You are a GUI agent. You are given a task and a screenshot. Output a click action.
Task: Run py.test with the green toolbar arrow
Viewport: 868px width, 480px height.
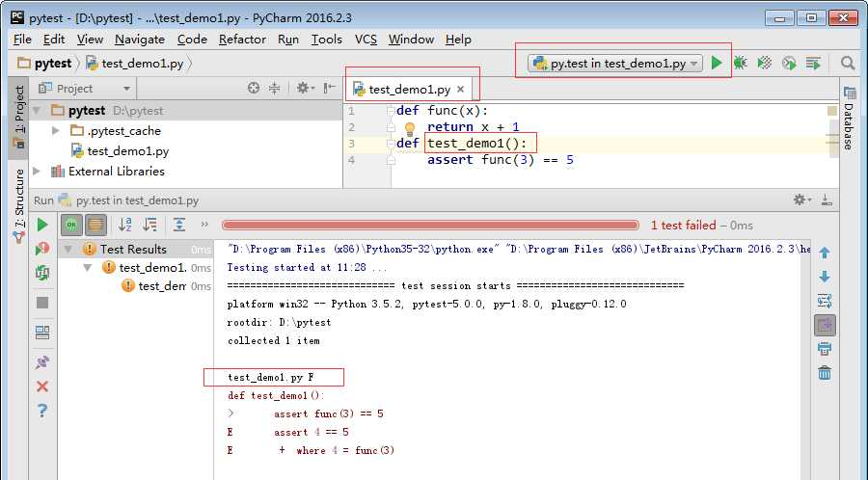(717, 63)
